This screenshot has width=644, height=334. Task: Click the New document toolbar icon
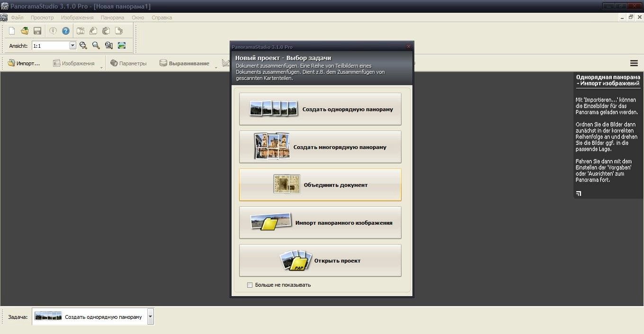coord(12,31)
